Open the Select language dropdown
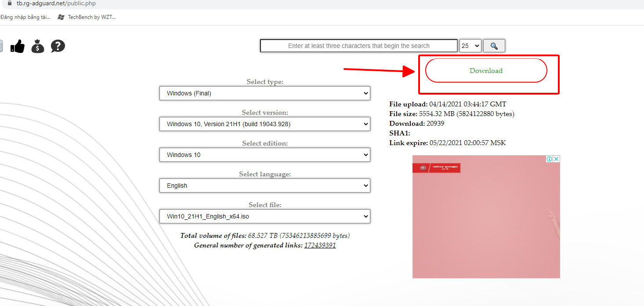Image resolution: width=644 pixels, height=306 pixels. pyautogui.click(x=265, y=186)
